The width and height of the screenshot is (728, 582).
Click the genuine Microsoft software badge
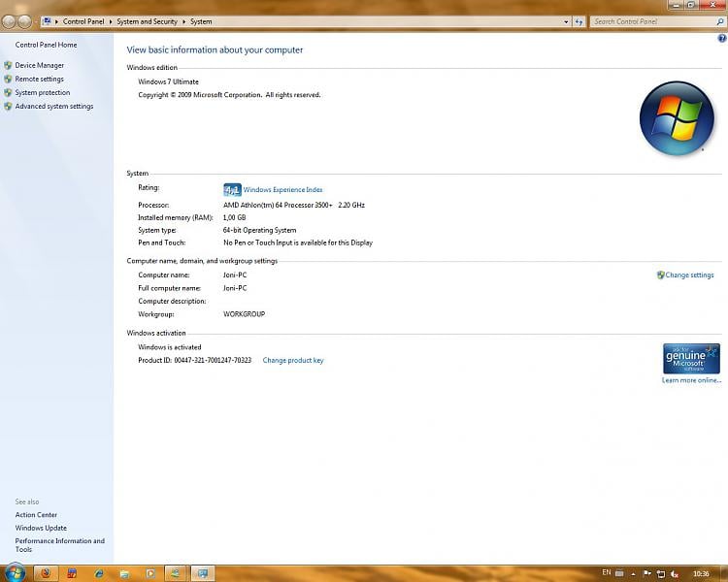click(x=691, y=358)
